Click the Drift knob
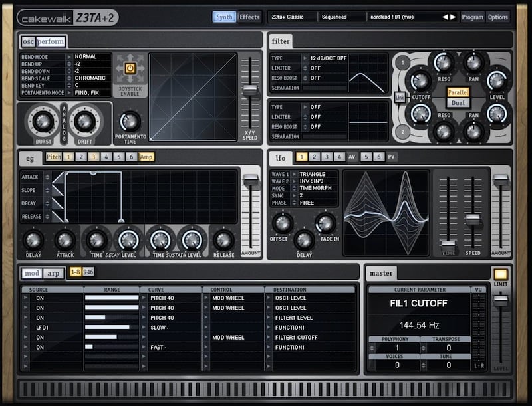532x406 pixels. coord(85,122)
